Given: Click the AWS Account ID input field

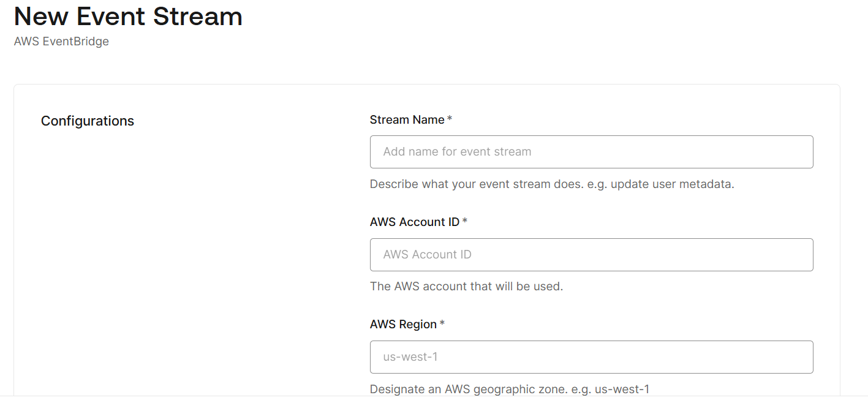Looking at the screenshot, I should coord(591,254).
